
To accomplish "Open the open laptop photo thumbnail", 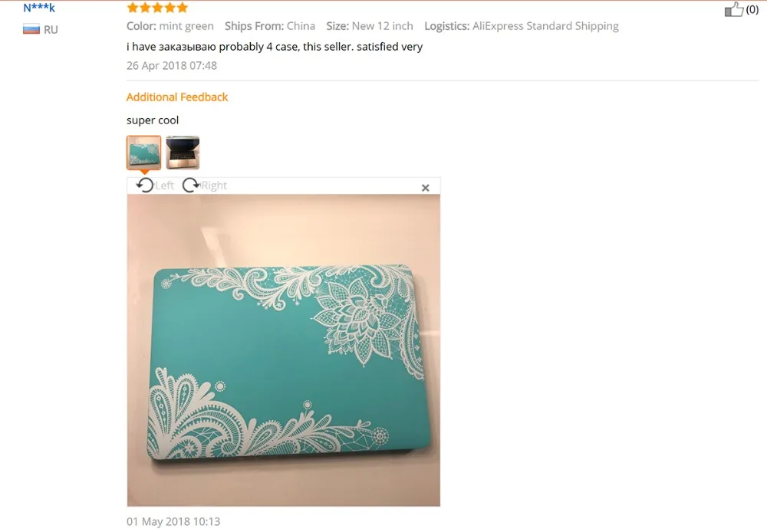I will tap(183, 153).
